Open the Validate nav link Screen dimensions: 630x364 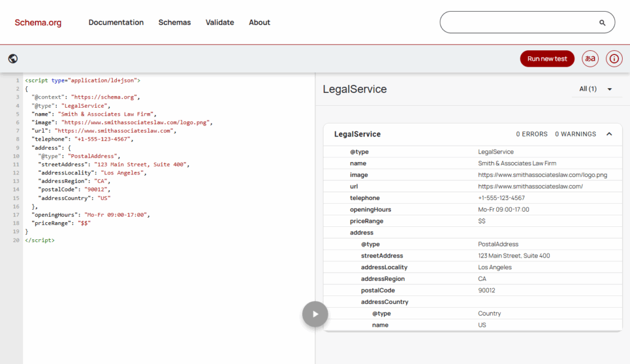pos(220,23)
